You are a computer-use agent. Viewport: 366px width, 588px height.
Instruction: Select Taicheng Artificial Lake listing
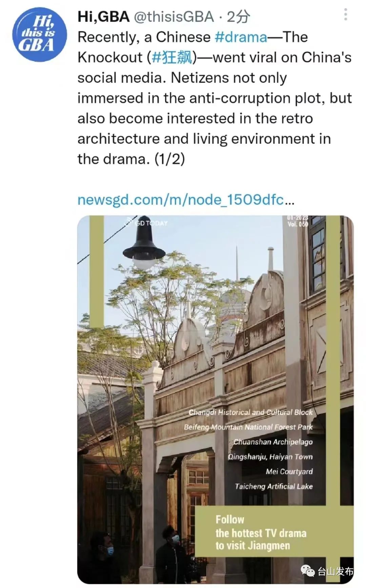(274, 486)
